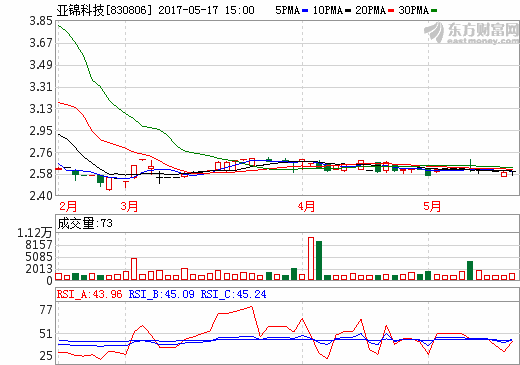Click the 5月 month label
This screenshot has height=365, width=520.
tap(432, 206)
